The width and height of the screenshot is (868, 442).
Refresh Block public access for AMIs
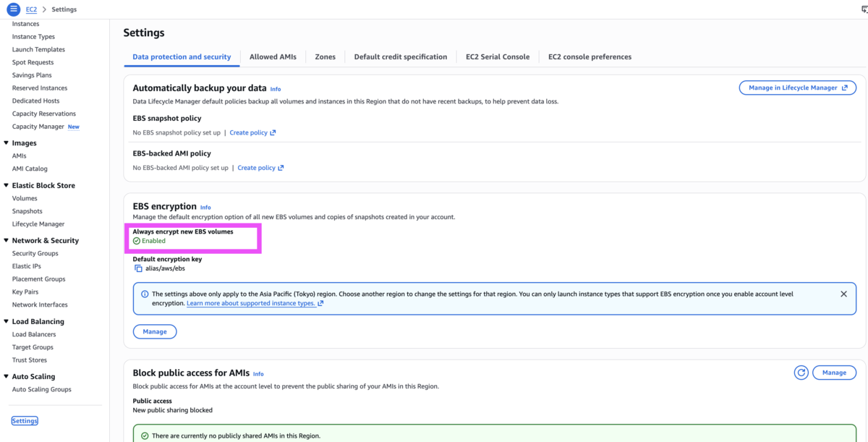click(x=801, y=373)
